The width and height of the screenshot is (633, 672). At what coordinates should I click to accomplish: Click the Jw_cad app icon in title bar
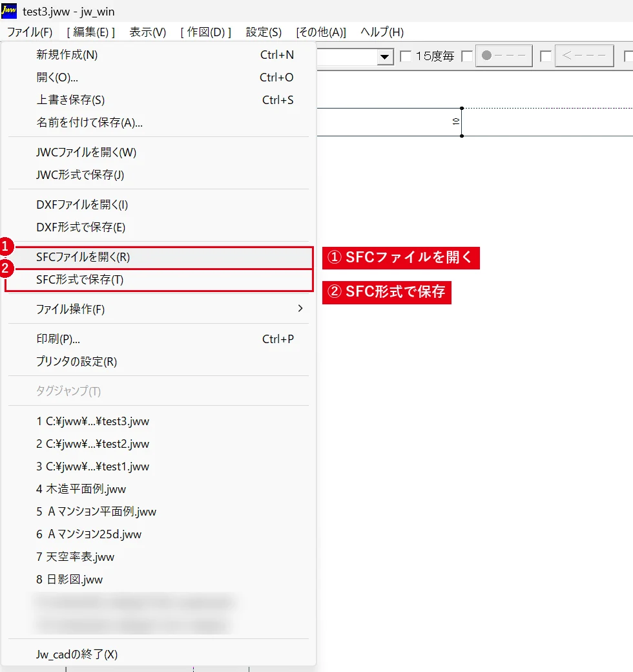point(8,11)
